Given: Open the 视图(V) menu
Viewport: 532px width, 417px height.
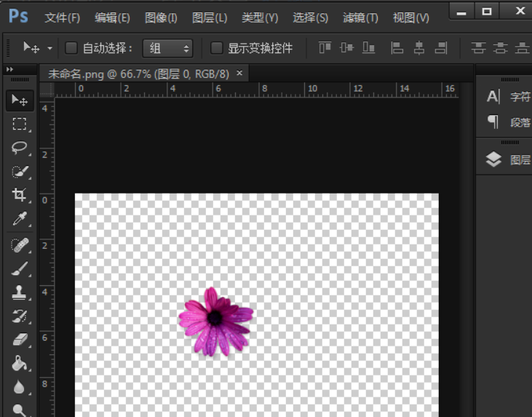Looking at the screenshot, I should (x=411, y=17).
